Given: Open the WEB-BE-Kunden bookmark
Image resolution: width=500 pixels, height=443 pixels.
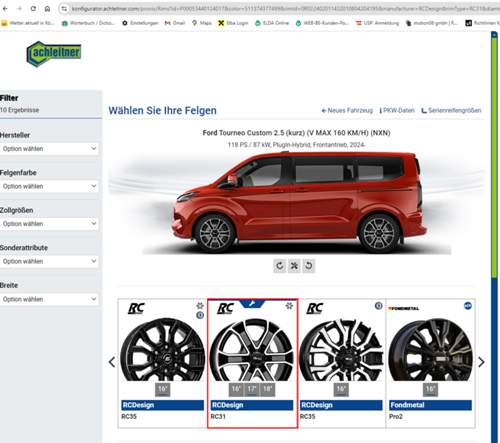Looking at the screenshot, I should coord(322,23).
